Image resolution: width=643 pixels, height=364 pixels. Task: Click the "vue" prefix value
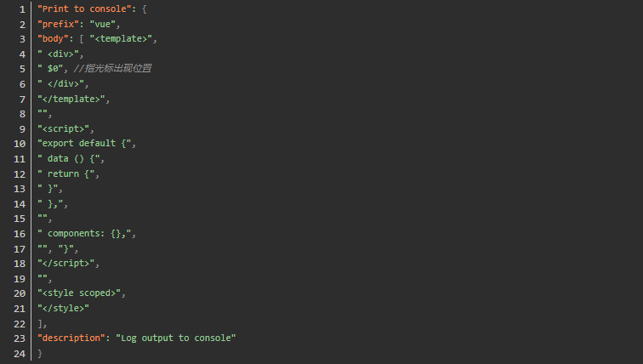pyautogui.click(x=105, y=24)
